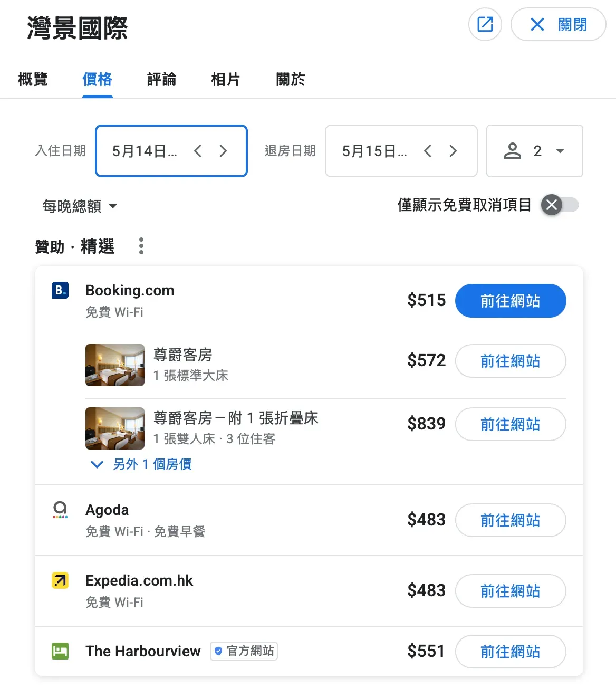This screenshot has width=616, height=688.
Task: Open the 每晚總額 price display dropdown
Action: [80, 206]
